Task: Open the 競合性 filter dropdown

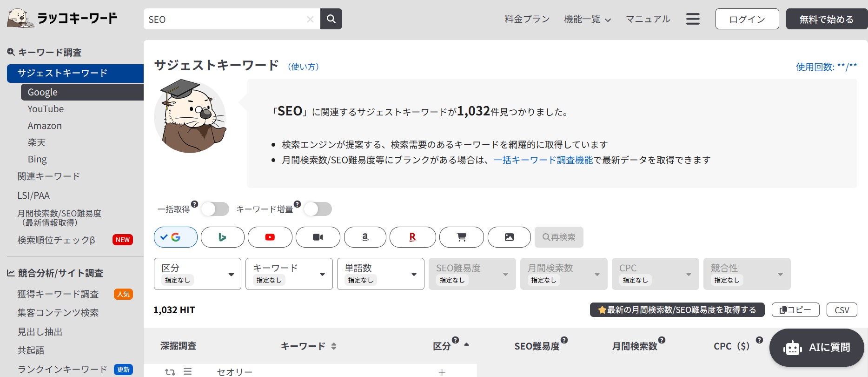Action: click(747, 274)
